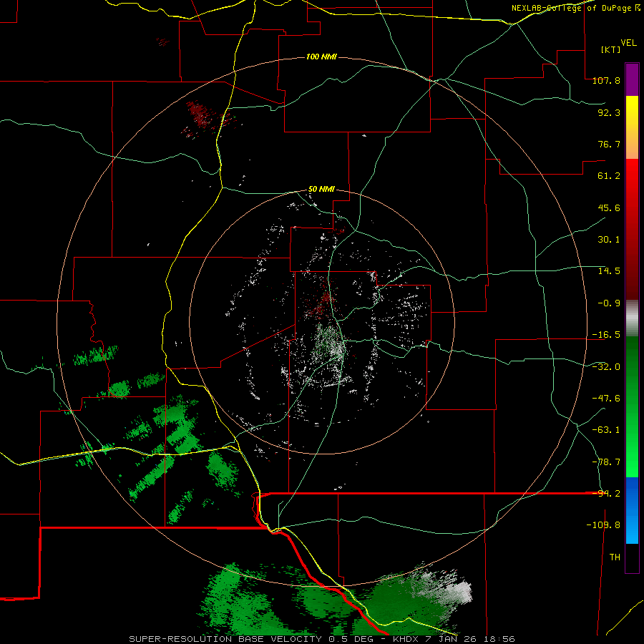Select the -63.1 value on velocity scale
The height and width of the screenshot is (644, 644).
pos(606,430)
